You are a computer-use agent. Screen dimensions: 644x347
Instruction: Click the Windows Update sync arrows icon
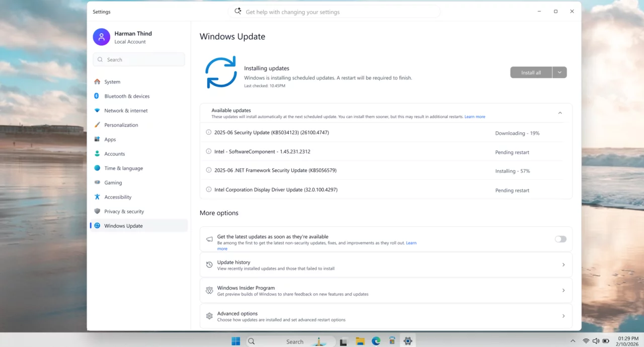pyautogui.click(x=221, y=73)
